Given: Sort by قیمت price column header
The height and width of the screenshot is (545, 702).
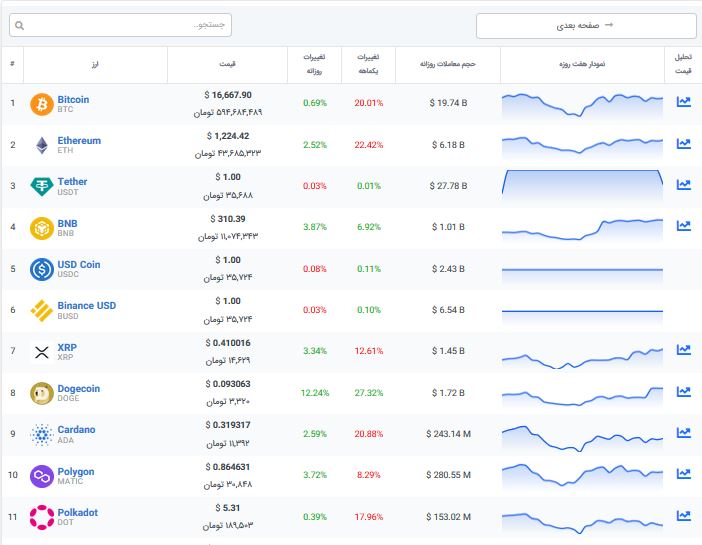Looking at the screenshot, I should (x=227, y=64).
